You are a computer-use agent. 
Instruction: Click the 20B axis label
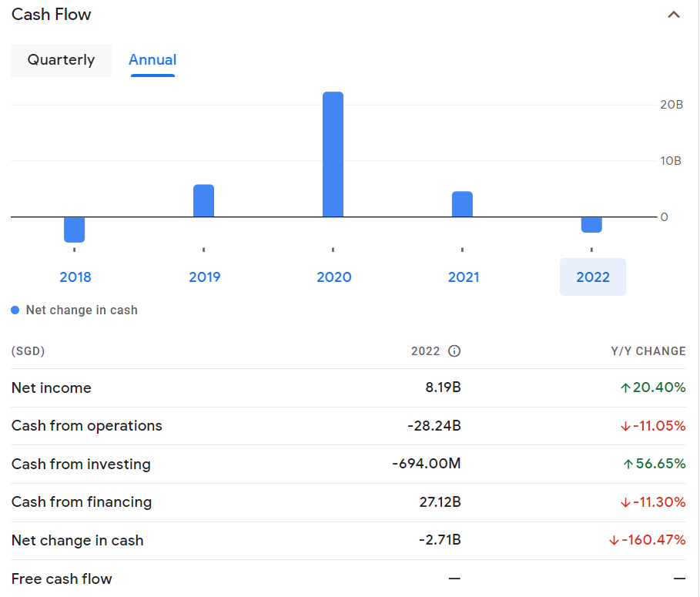672,105
